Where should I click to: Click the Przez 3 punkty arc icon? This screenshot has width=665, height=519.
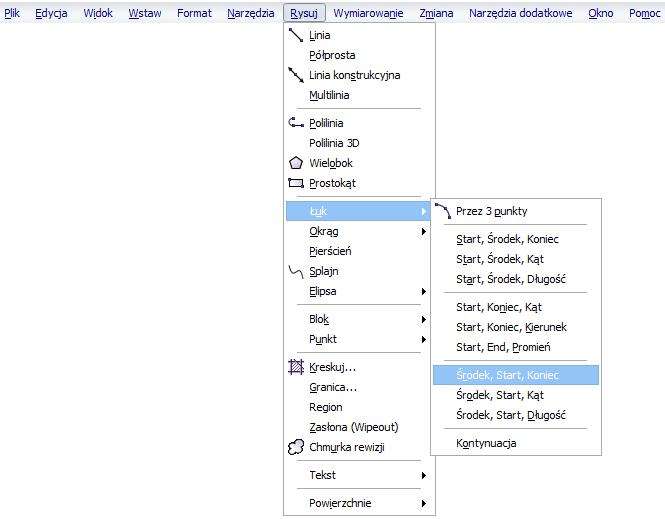(443, 211)
